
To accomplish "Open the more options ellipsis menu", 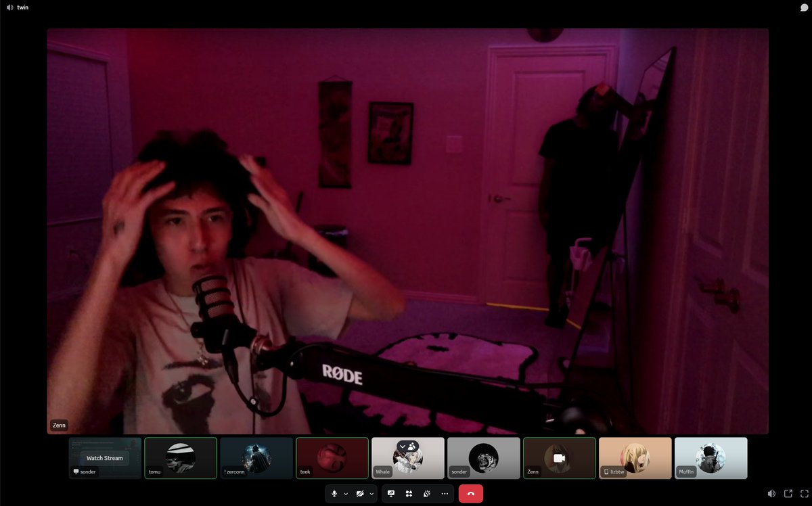I will point(445,494).
